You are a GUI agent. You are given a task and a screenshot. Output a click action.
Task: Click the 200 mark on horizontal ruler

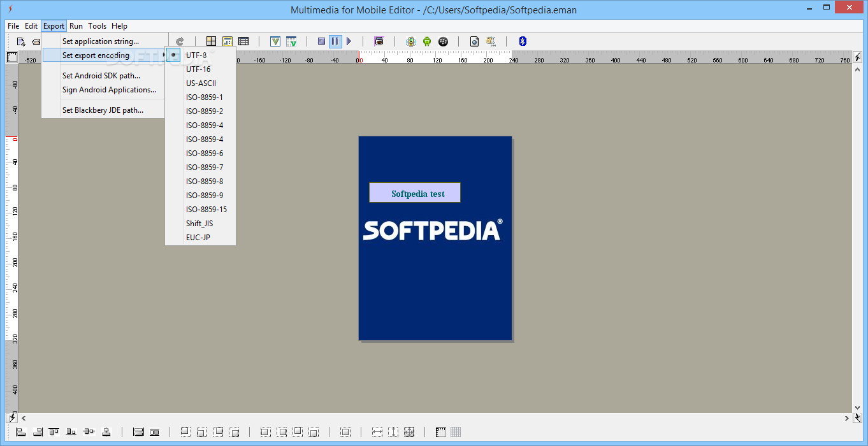(x=488, y=61)
